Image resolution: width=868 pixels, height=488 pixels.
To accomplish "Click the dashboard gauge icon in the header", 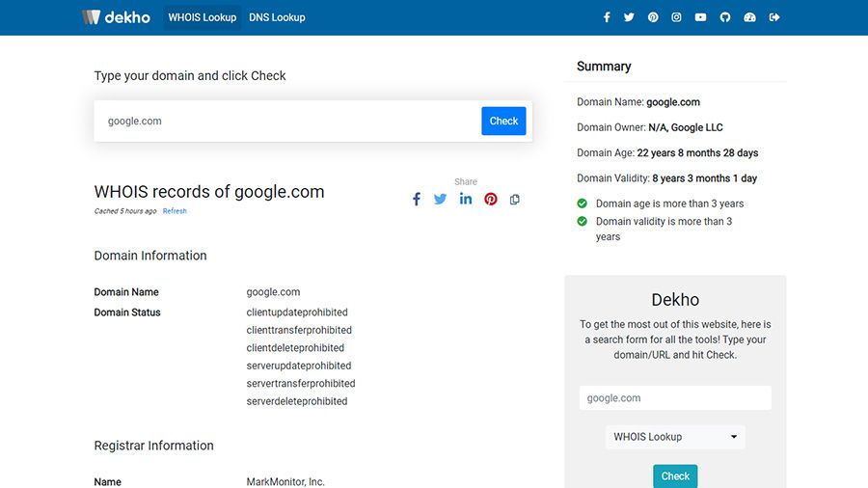I will 750,17.
